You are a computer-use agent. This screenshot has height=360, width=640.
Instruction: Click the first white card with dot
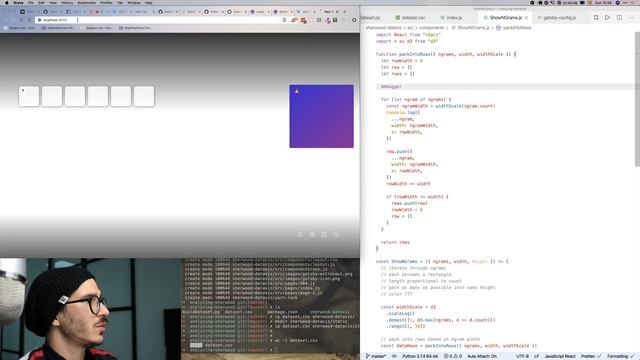(x=29, y=96)
